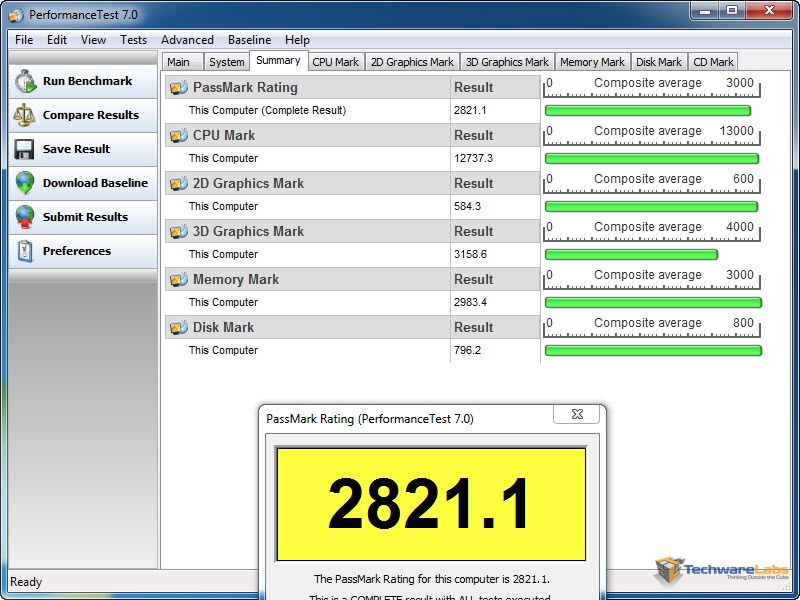Click the Memory Mark header text
The height and width of the screenshot is (600, 800).
coord(236,280)
